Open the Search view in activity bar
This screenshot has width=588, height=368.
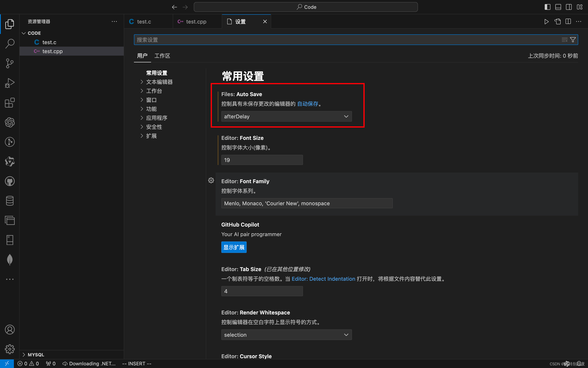pos(10,44)
